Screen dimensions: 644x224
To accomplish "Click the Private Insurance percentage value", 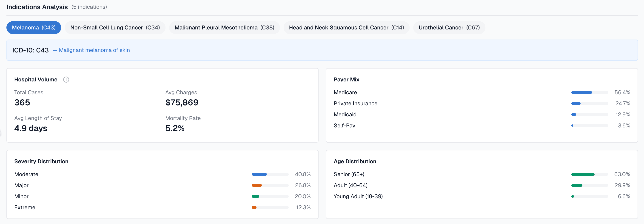I will tap(622, 103).
